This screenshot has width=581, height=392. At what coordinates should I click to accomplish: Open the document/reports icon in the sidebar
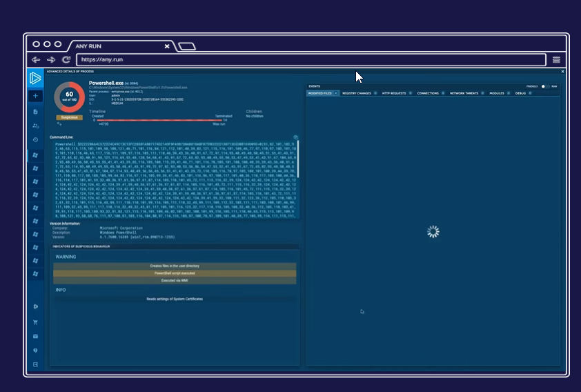pos(36,112)
